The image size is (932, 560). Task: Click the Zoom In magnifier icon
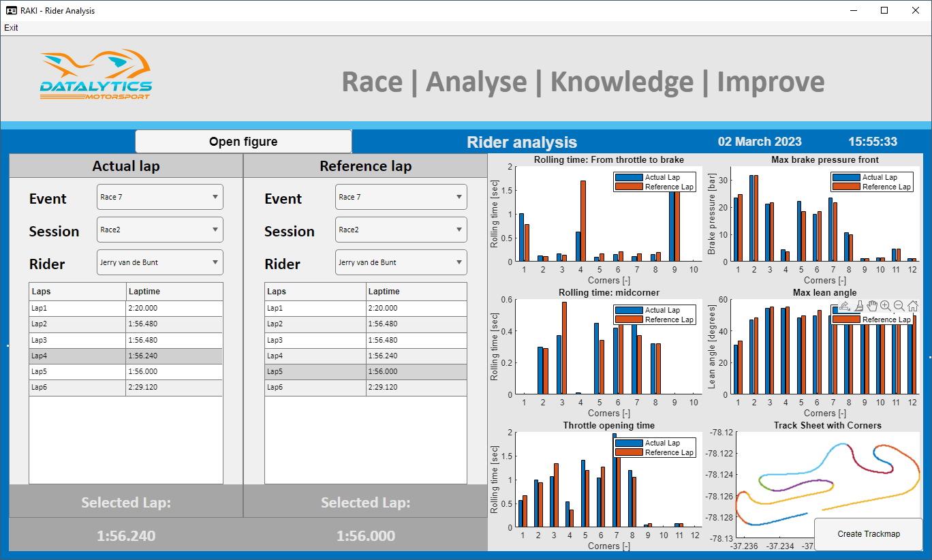(886, 307)
